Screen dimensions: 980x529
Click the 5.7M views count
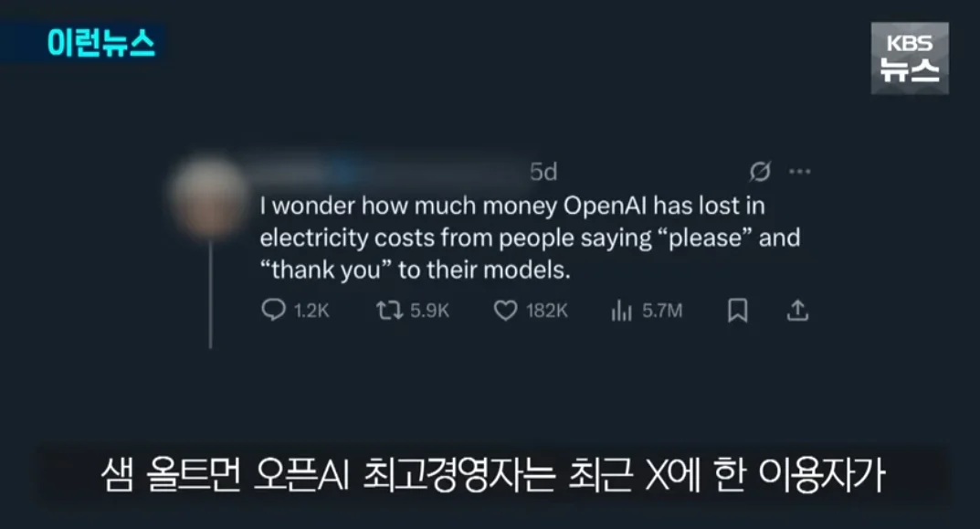(x=662, y=311)
